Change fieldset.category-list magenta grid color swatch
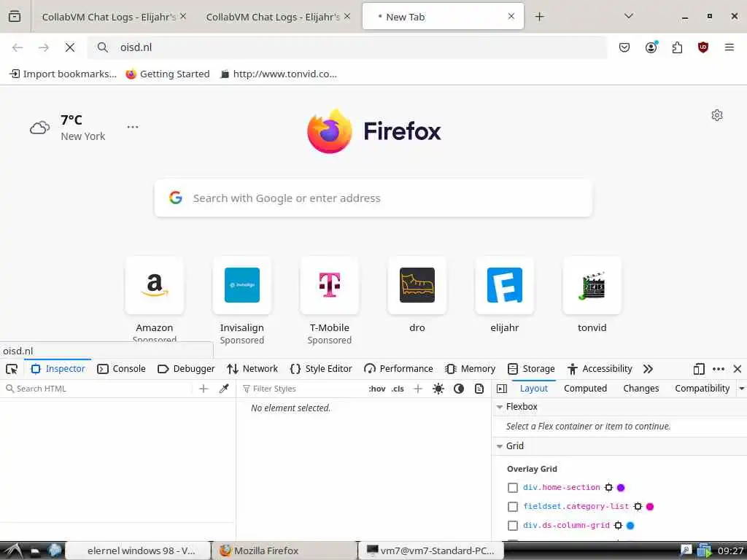The width and height of the screenshot is (747, 560). click(x=650, y=506)
